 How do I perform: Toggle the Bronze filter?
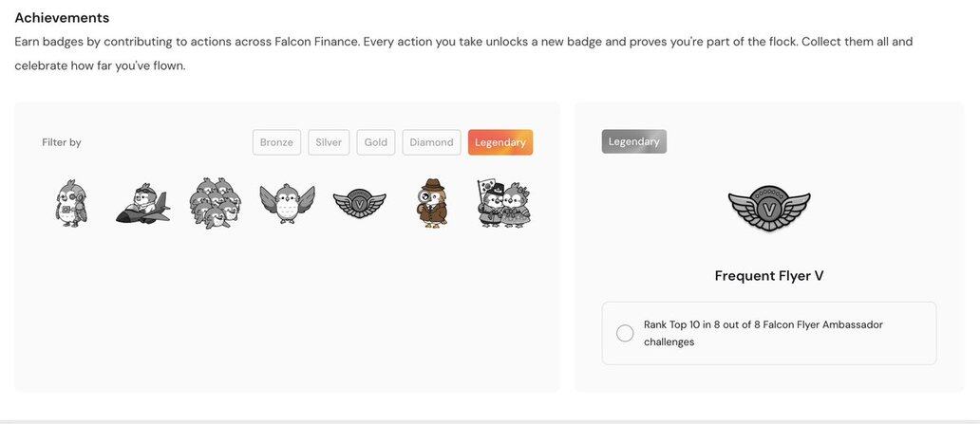click(x=276, y=142)
